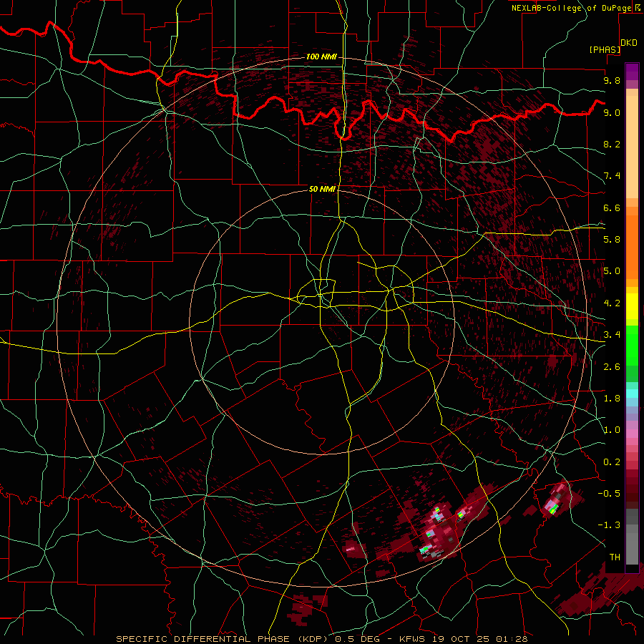Click the 1.0 scale value
This screenshot has width=644, height=644.
(612, 430)
